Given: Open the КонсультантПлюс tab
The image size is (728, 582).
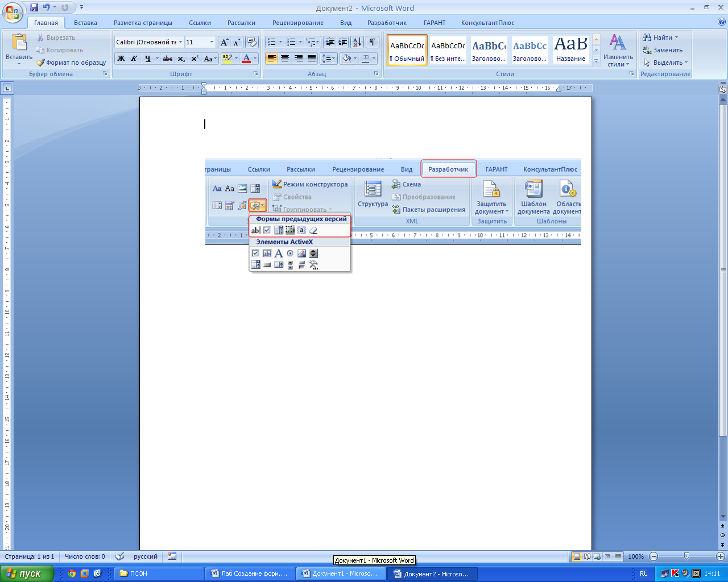Looking at the screenshot, I should [x=487, y=23].
